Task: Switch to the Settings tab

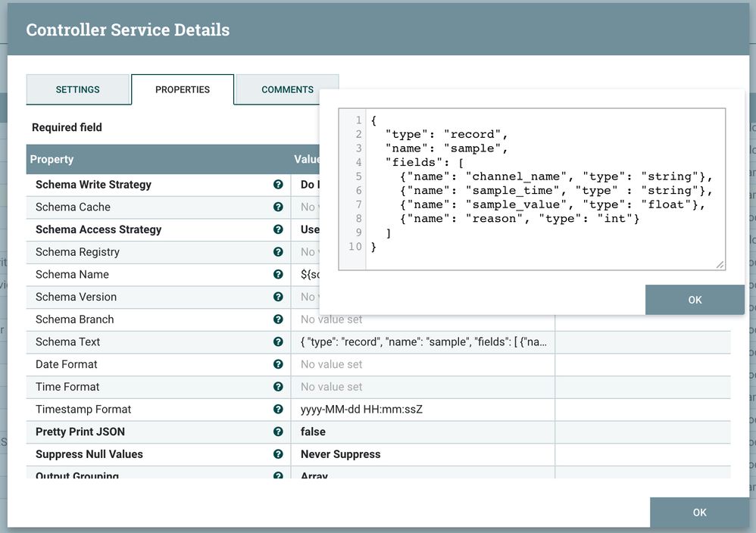Action: coord(78,89)
